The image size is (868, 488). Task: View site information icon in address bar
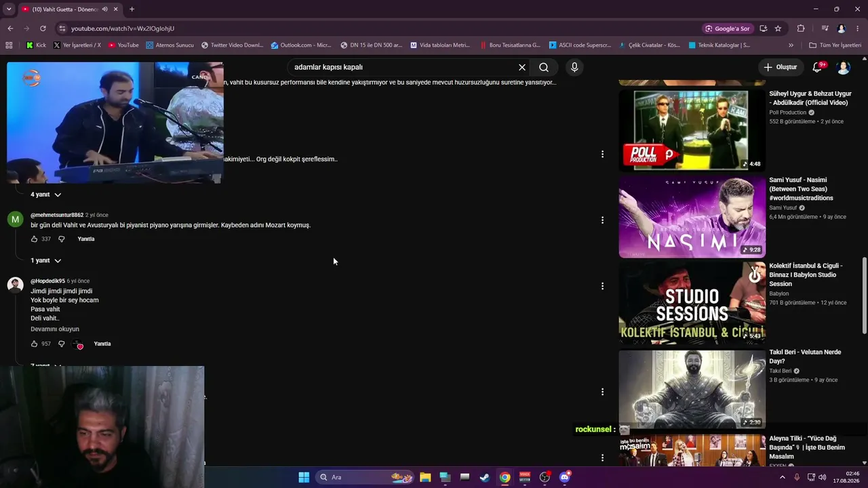pyautogui.click(x=62, y=28)
